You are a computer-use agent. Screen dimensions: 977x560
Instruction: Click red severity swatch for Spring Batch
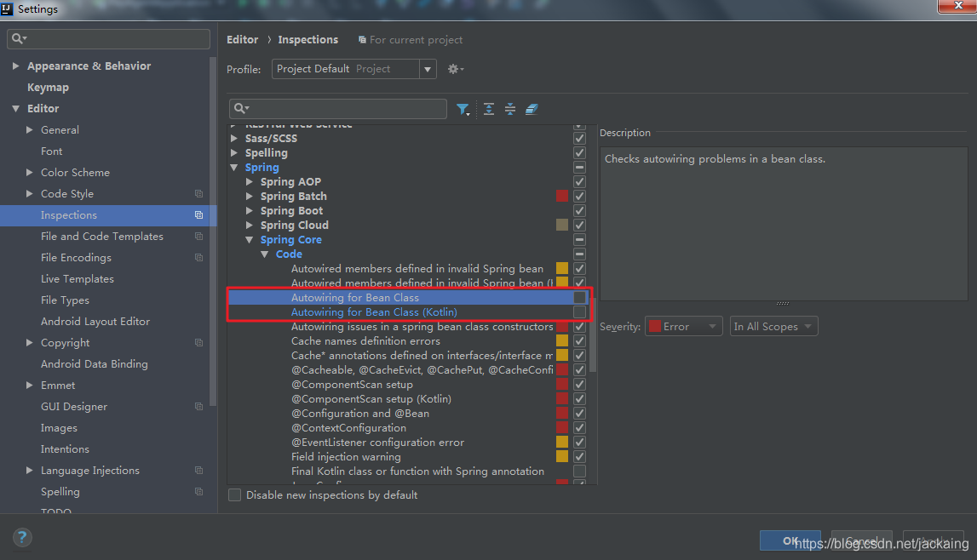click(562, 196)
